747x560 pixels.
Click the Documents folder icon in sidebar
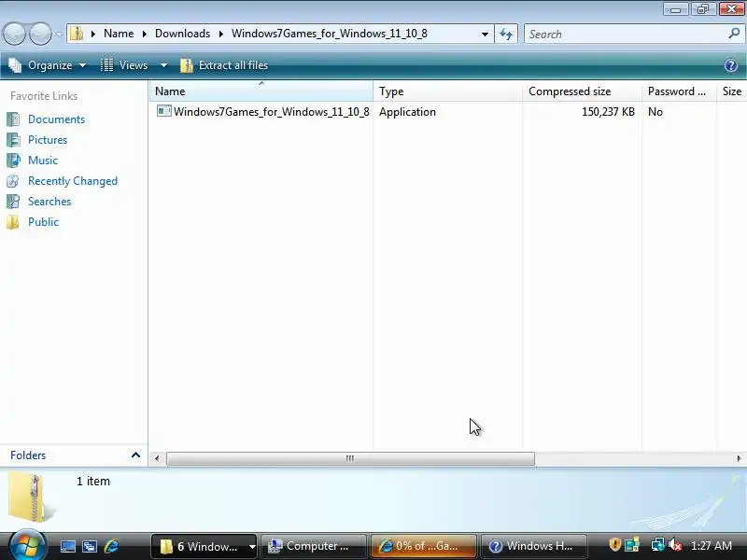13,119
